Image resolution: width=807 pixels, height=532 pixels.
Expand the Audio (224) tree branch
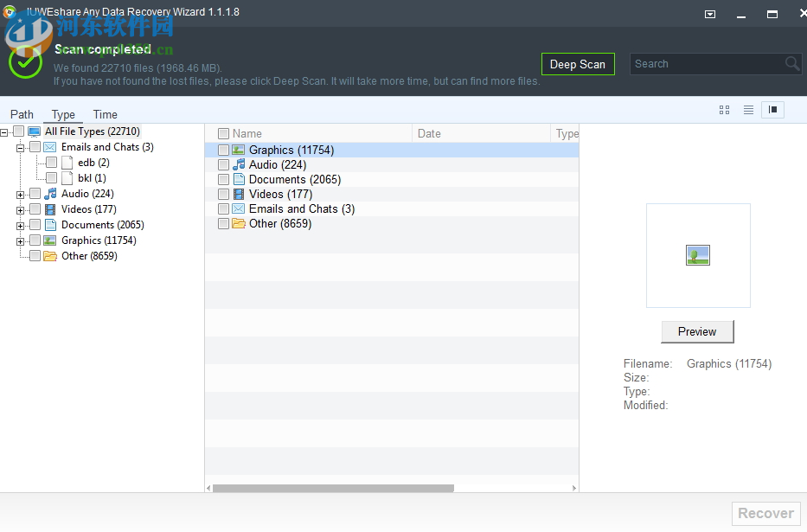(19, 193)
